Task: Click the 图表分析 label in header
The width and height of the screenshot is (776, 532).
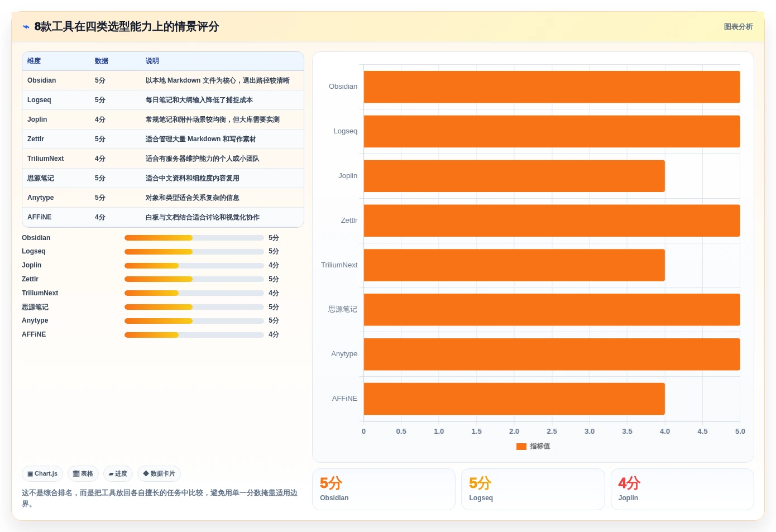Action: pyautogui.click(x=738, y=27)
